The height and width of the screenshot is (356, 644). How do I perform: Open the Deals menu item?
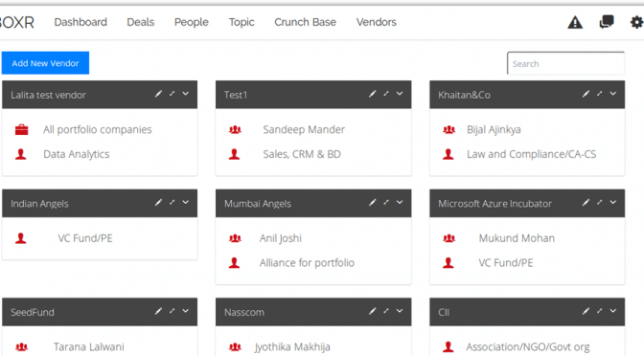[x=141, y=22]
